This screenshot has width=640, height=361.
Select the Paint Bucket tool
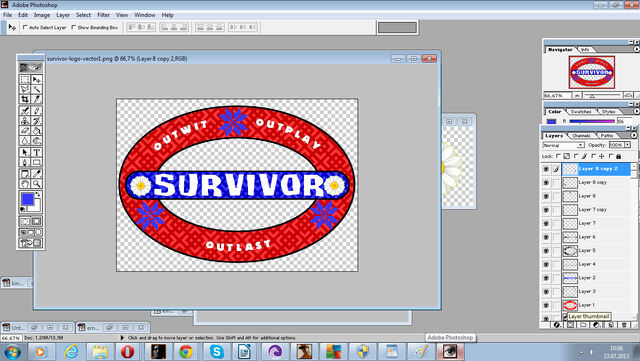[37, 131]
